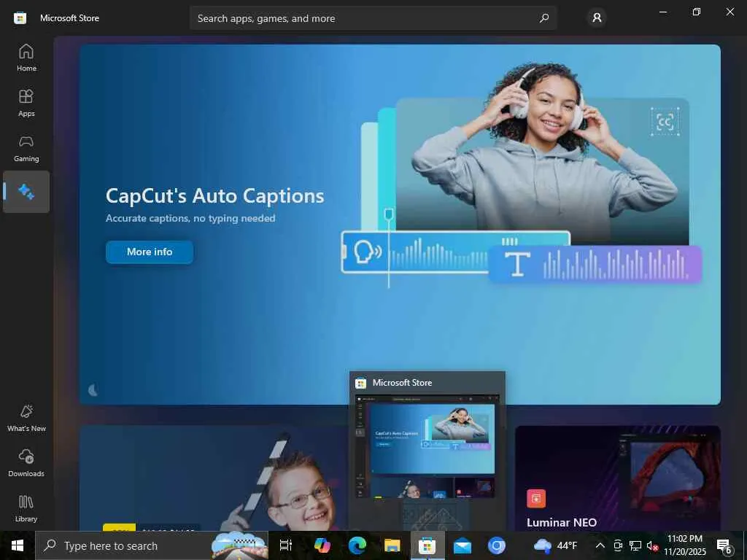Open the blue circular browser icon on taskbar
The height and width of the screenshot is (560, 747).
coord(497,545)
